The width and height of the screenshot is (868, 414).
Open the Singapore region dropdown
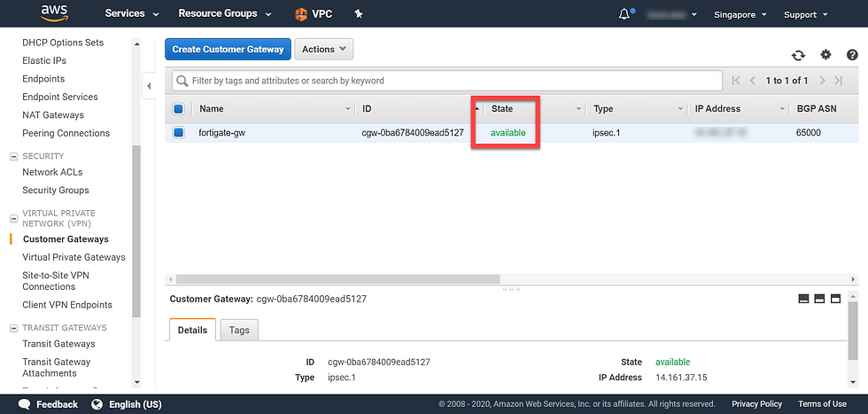coord(740,15)
